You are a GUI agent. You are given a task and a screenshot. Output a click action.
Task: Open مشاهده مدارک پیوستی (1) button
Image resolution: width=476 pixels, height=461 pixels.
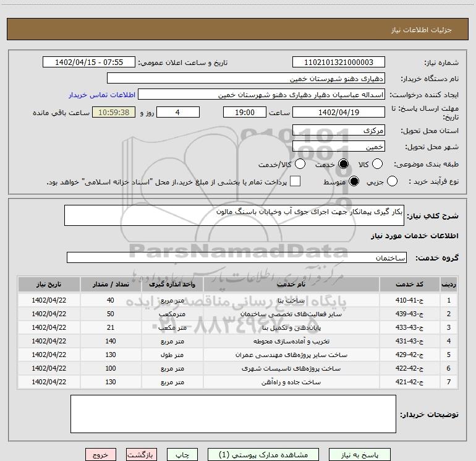pos(263,455)
